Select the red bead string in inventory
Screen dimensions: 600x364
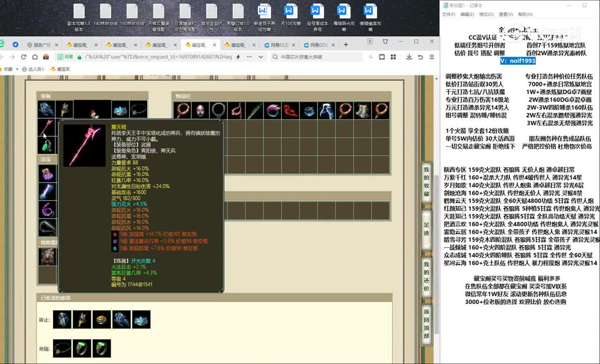pos(236,111)
